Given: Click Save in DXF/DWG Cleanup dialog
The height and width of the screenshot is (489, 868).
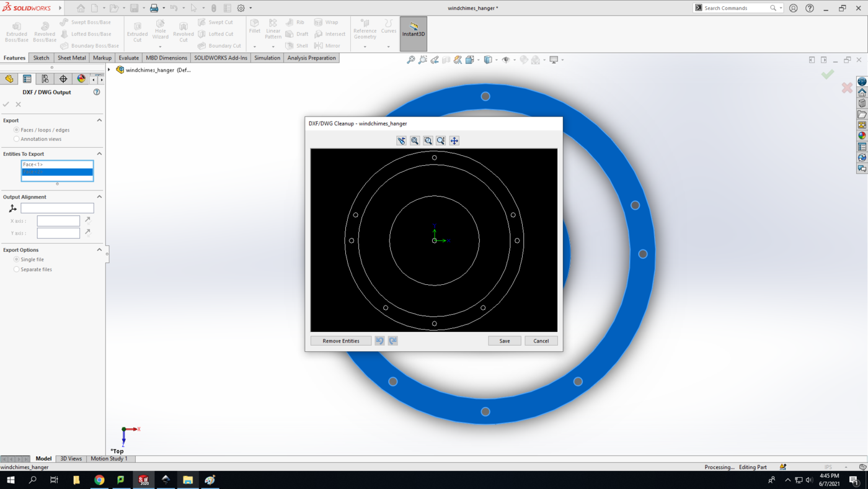Looking at the screenshot, I should click(x=505, y=341).
